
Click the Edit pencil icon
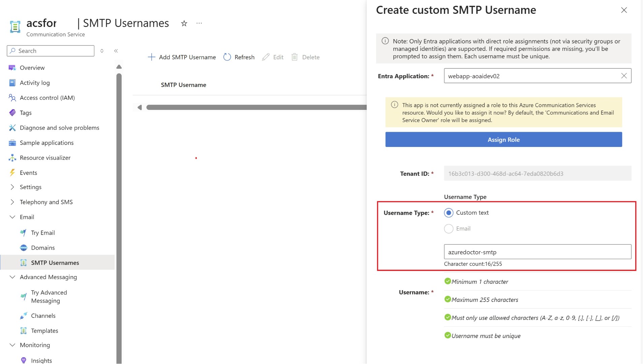(x=266, y=57)
